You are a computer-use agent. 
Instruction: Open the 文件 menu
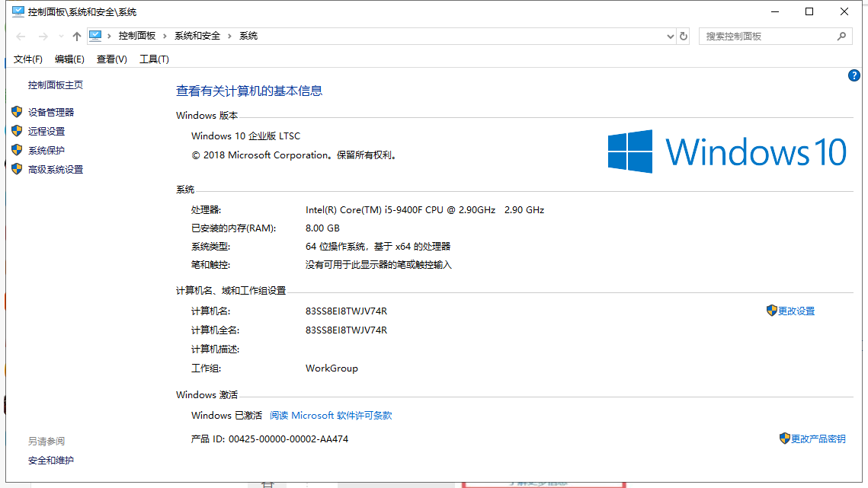coord(28,59)
